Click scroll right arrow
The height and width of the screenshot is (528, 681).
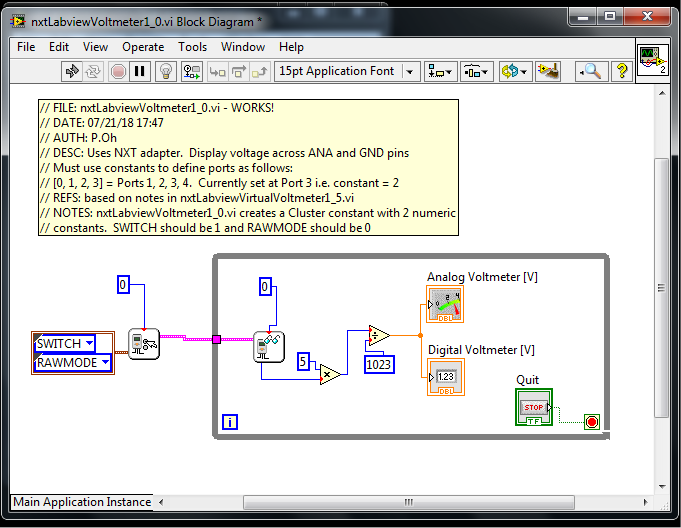645,502
